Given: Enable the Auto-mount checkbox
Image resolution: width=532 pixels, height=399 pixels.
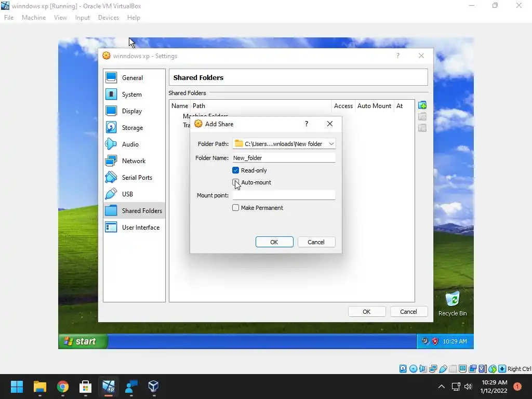Looking at the screenshot, I should [x=235, y=182].
